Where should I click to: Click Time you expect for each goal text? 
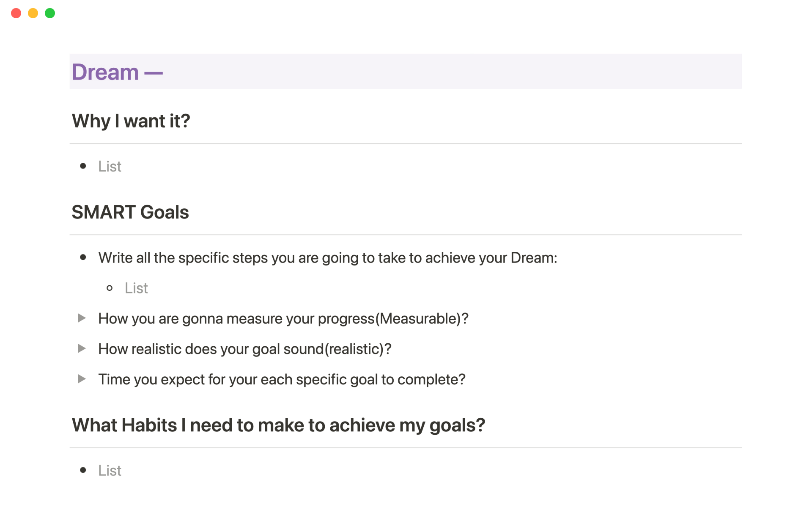pyautogui.click(x=282, y=380)
